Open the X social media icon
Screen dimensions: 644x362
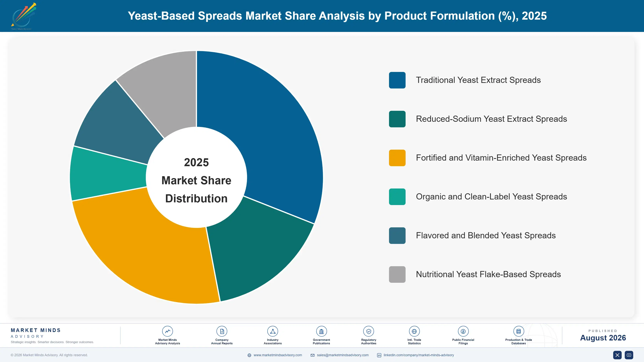click(x=617, y=355)
